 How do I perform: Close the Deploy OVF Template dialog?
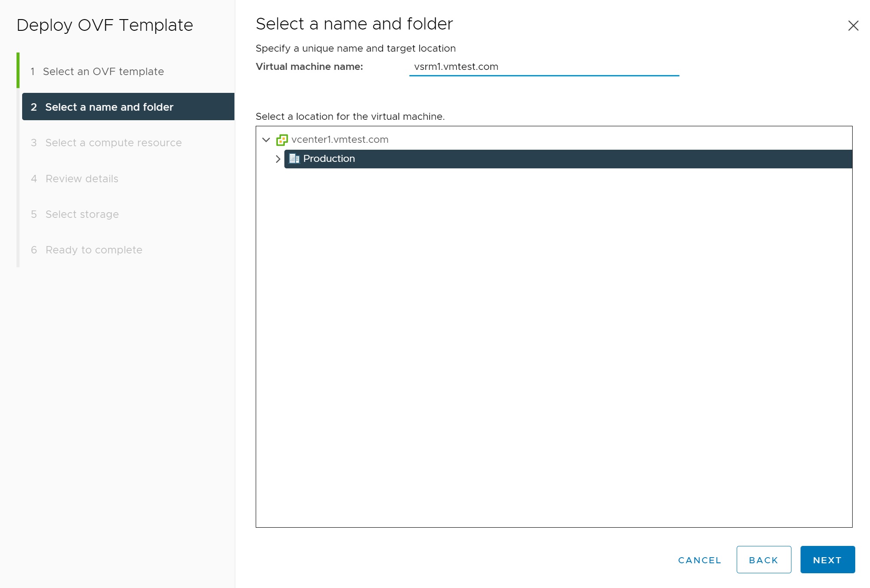pos(853,26)
